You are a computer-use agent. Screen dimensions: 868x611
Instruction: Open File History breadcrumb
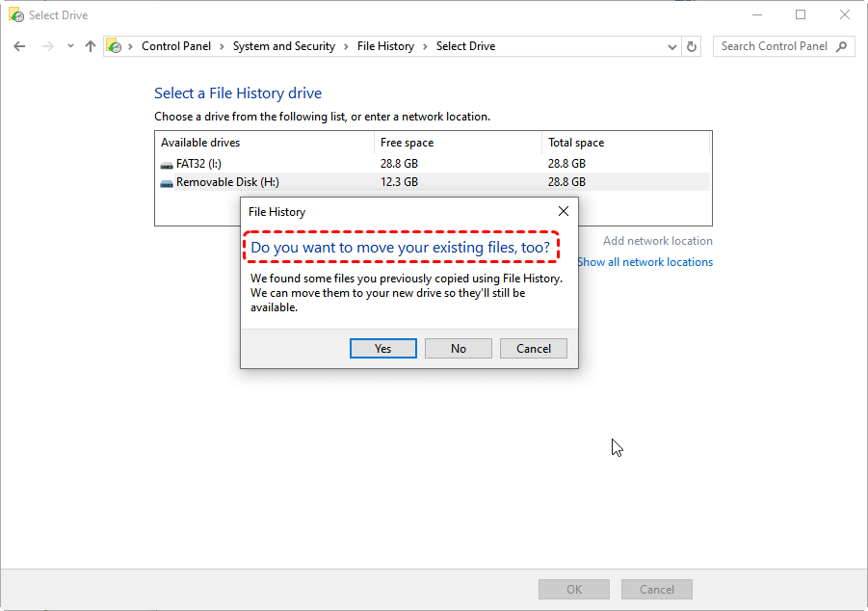[x=385, y=46]
